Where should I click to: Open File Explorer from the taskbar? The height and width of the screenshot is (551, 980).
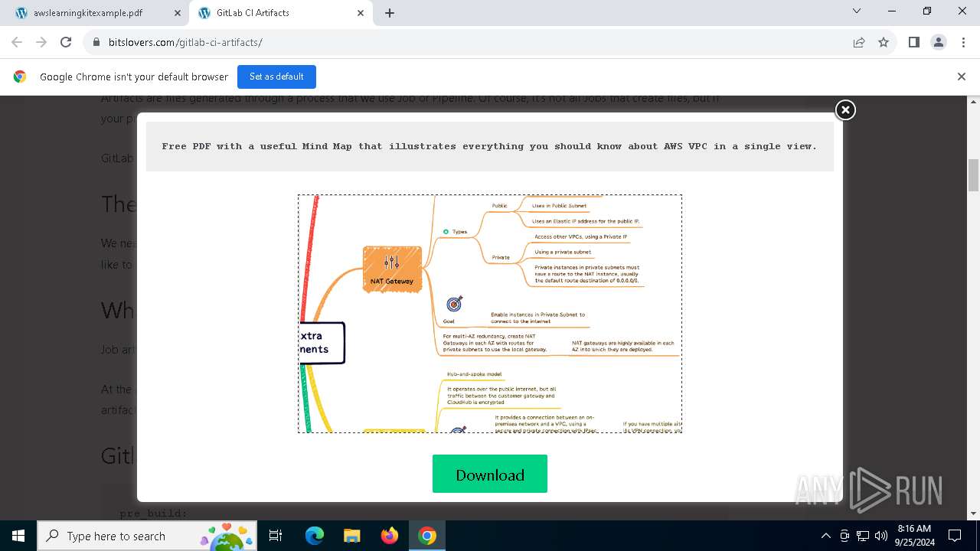pos(351,536)
